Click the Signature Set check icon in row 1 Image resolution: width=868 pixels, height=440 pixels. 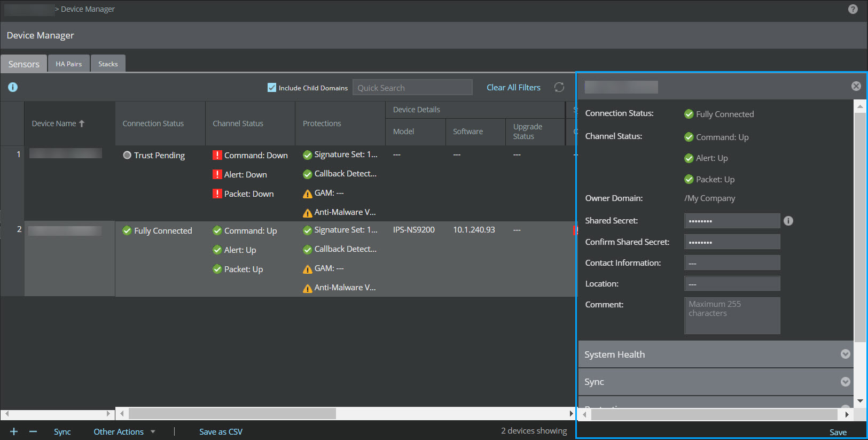(308, 155)
